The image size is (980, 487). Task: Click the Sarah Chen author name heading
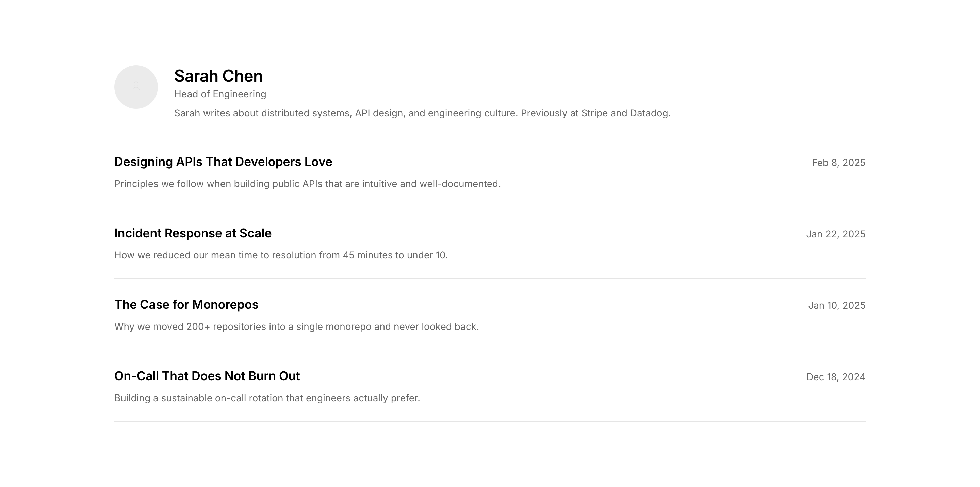pos(218,76)
